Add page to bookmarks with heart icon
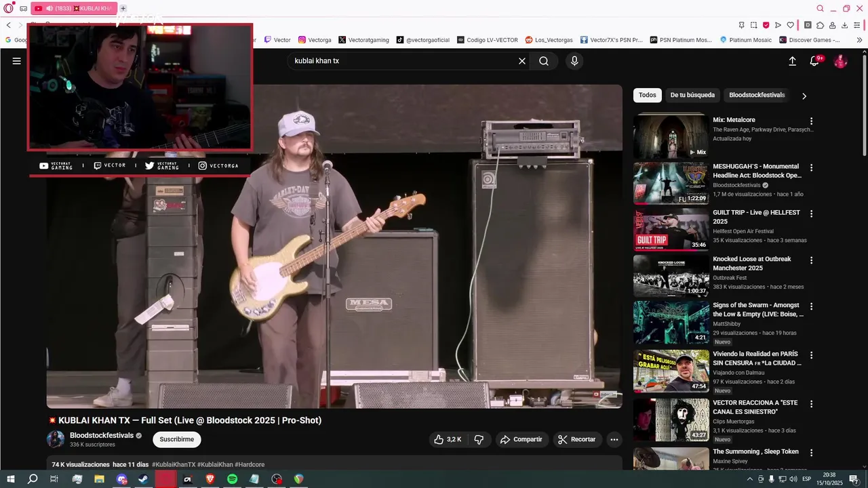 [x=790, y=25]
